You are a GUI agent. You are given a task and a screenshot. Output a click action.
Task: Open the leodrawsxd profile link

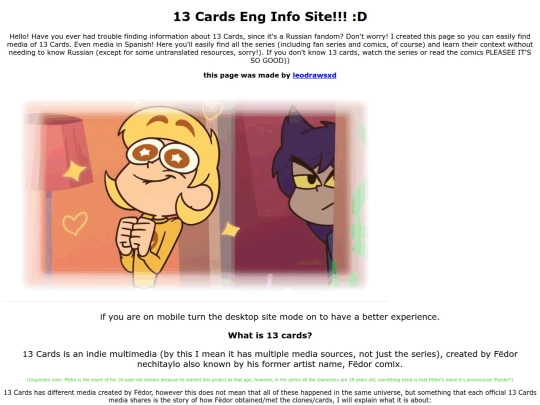pos(314,75)
